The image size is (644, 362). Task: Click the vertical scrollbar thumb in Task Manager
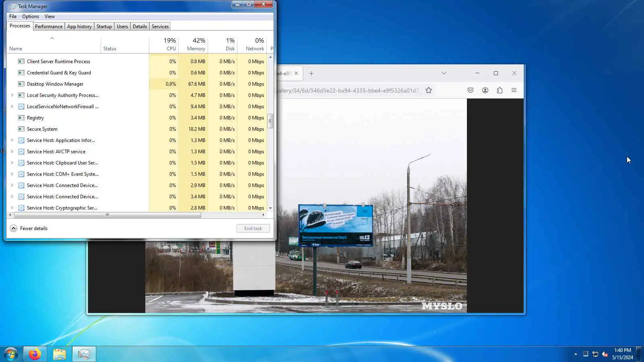click(x=270, y=121)
